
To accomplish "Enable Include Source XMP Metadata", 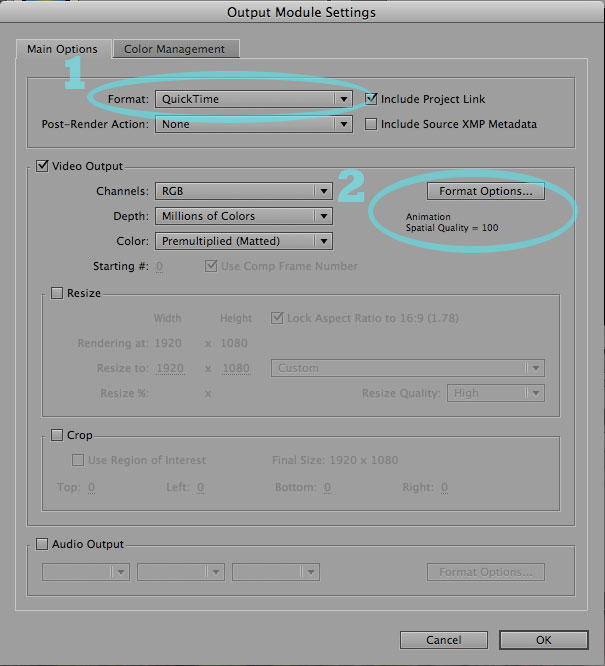I will coord(371,124).
